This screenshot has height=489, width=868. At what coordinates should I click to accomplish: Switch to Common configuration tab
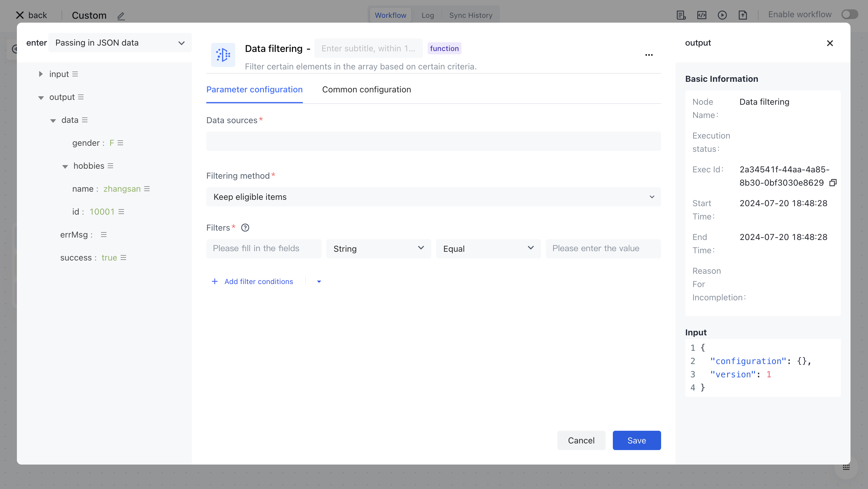tap(366, 89)
